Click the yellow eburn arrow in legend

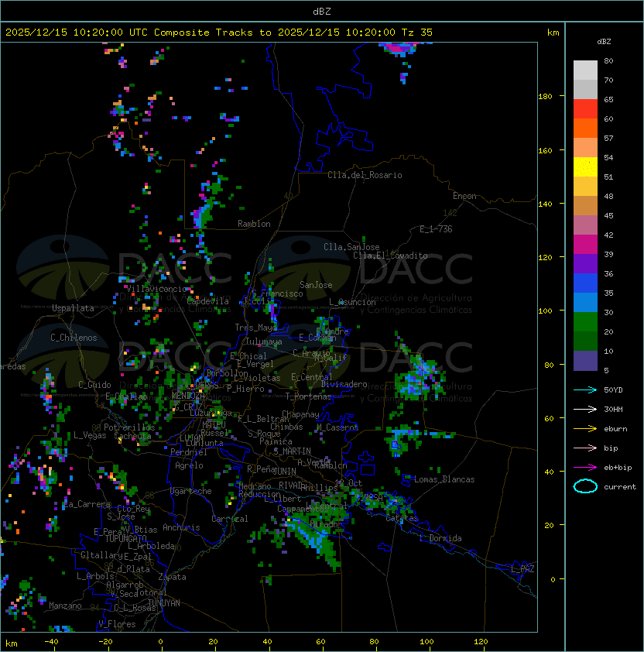point(585,429)
